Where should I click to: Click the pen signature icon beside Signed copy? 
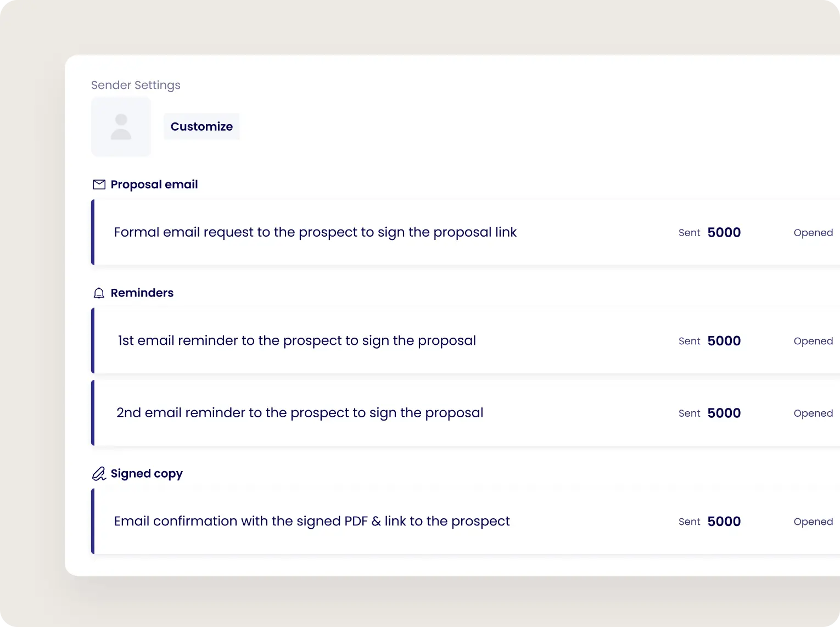coord(99,474)
